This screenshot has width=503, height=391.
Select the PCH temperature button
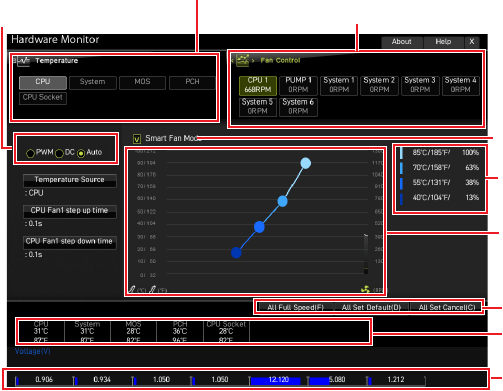coord(192,82)
